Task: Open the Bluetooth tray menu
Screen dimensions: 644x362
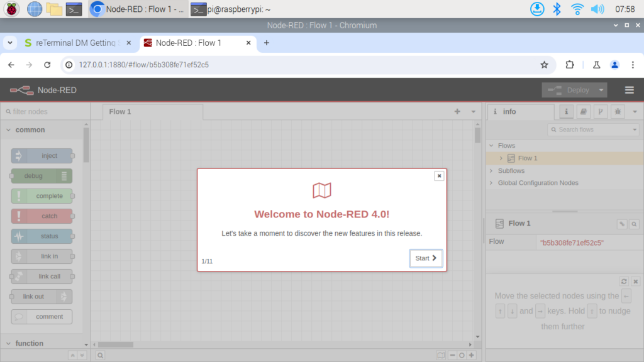Action: (x=557, y=9)
